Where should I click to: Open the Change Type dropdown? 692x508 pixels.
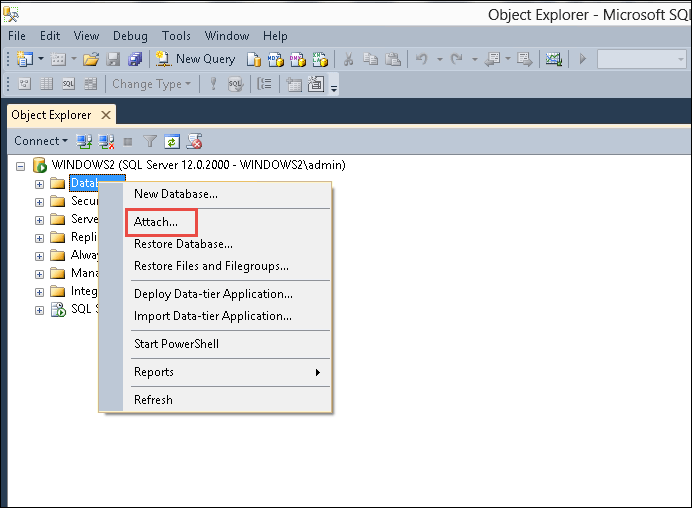tap(151, 84)
